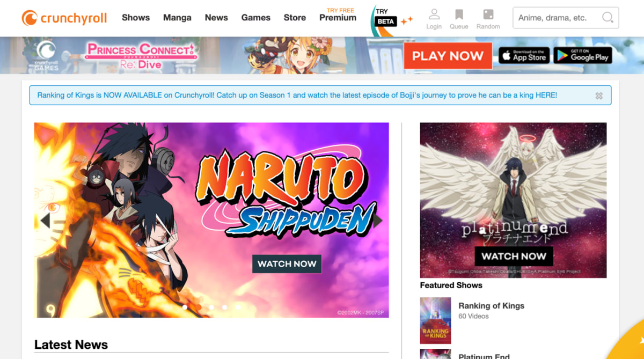Viewport: 644px width, 359px height.
Task: Get it on Google Play badge
Action: click(583, 55)
